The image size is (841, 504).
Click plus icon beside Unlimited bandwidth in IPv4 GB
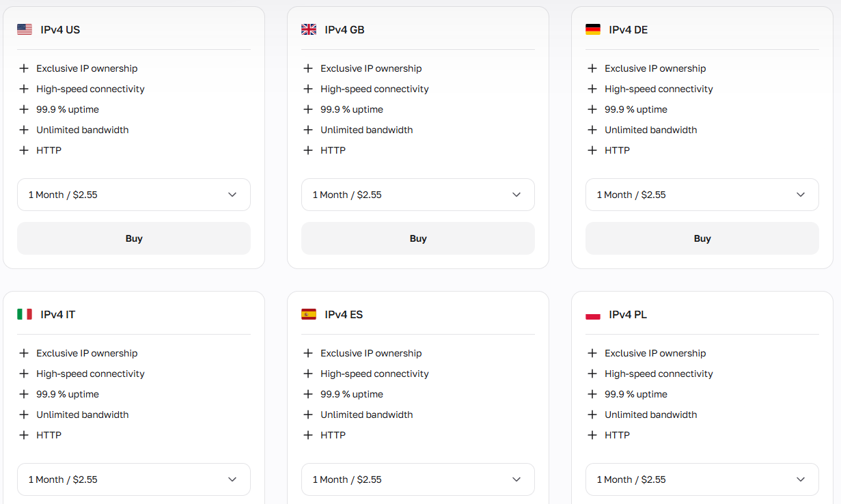308,130
